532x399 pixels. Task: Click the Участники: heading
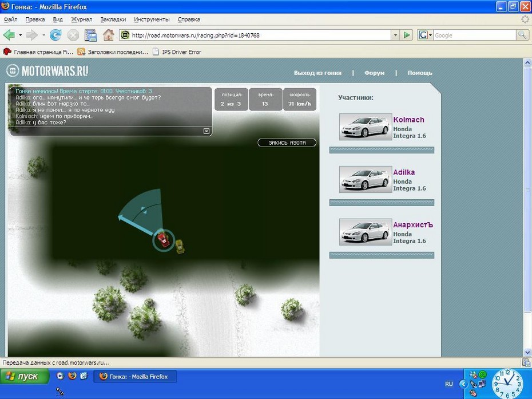click(356, 98)
